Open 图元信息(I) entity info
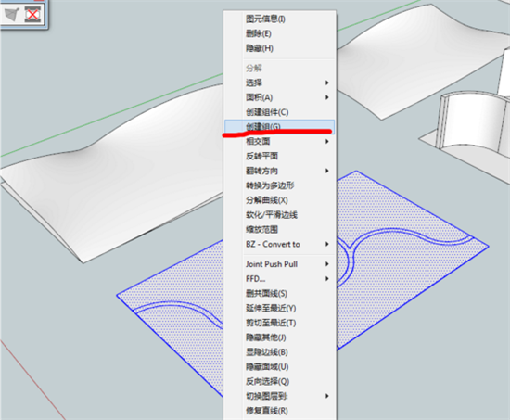510x420 pixels. 279,19
